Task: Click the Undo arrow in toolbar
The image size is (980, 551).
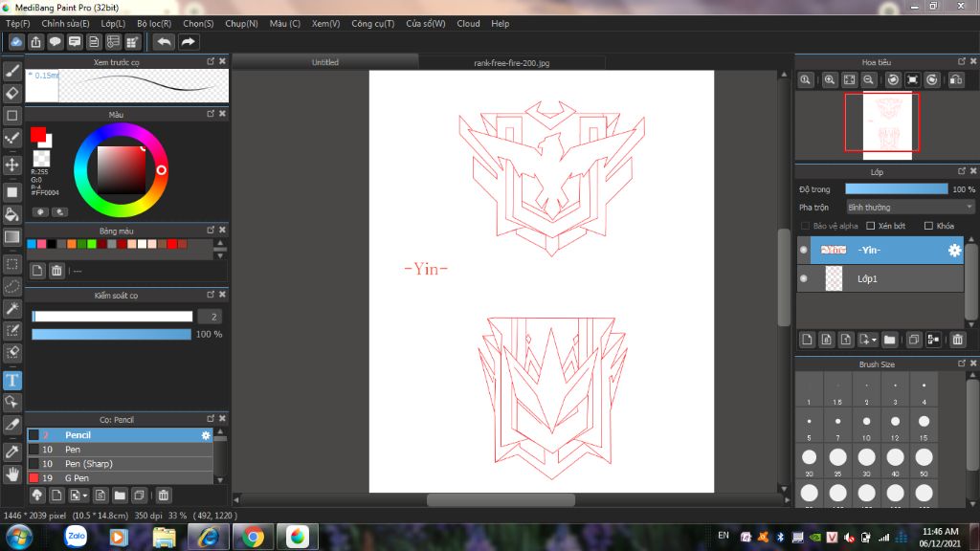Action: 164,42
